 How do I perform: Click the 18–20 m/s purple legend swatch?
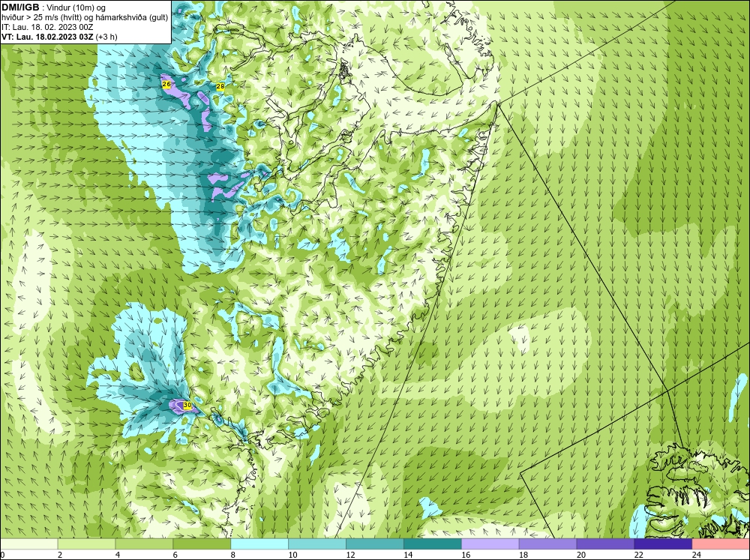pos(547,544)
